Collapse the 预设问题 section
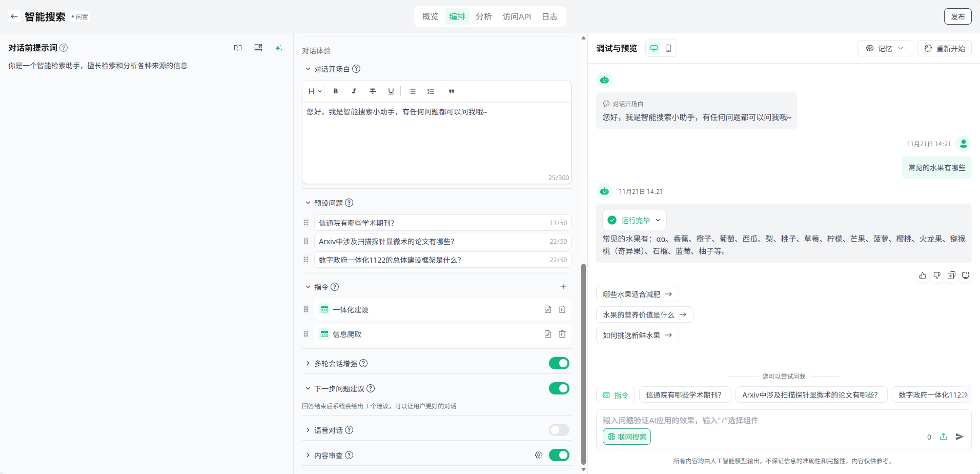 click(x=308, y=203)
